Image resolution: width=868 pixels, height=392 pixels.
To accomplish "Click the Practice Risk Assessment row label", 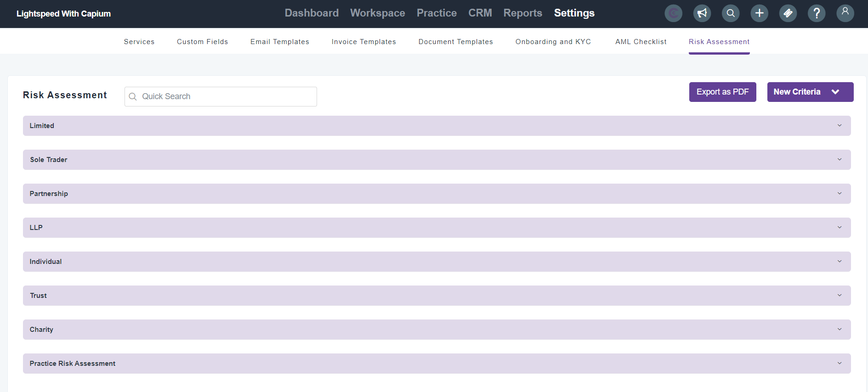I will click(x=73, y=364).
